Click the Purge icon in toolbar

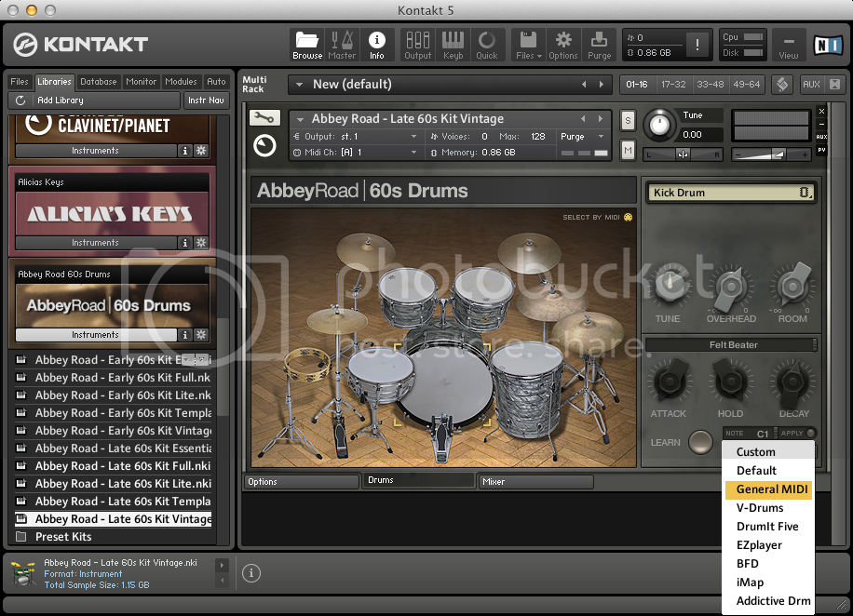coord(600,44)
